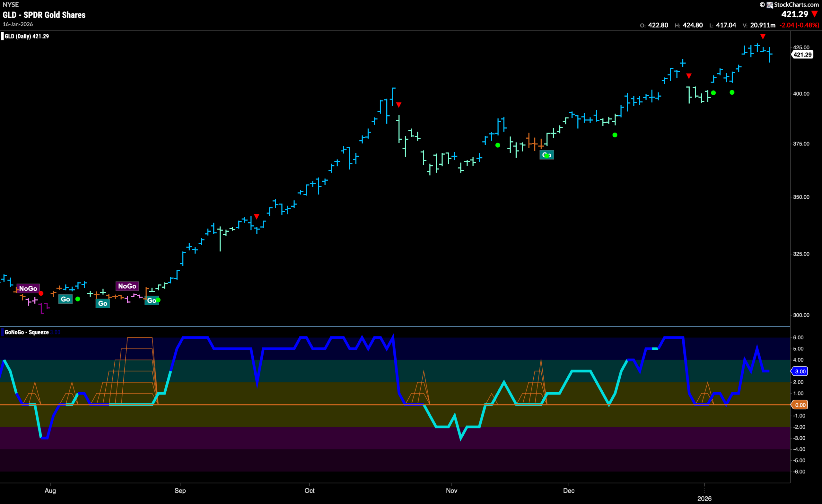Click the GLD - SPDR Gold Shares title

tap(44, 15)
